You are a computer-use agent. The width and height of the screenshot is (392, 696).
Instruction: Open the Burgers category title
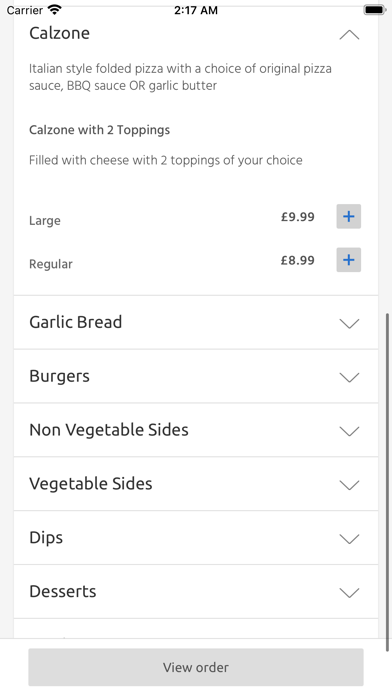[59, 376]
